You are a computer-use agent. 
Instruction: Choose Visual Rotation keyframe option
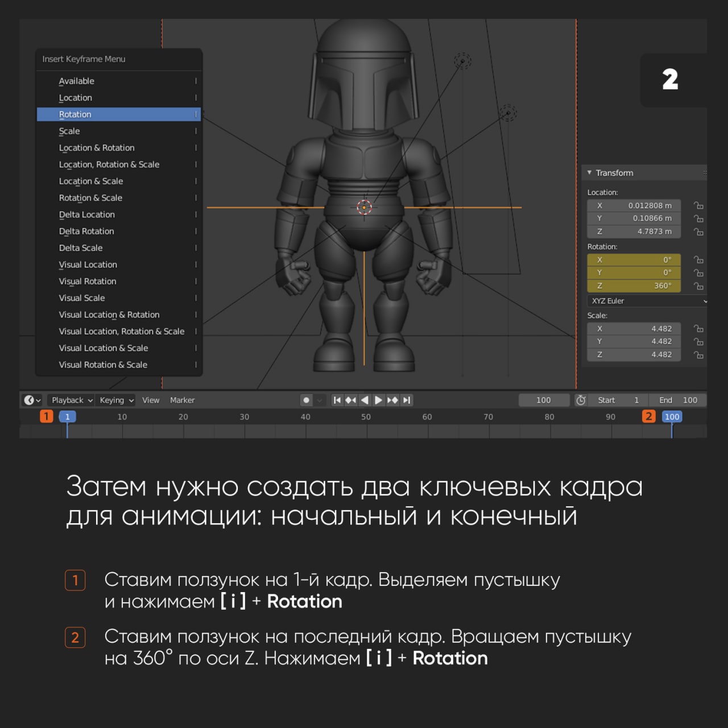click(x=119, y=281)
